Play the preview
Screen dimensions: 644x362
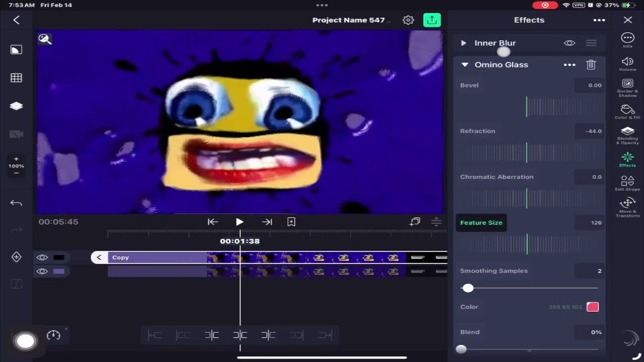(x=239, y=222)
